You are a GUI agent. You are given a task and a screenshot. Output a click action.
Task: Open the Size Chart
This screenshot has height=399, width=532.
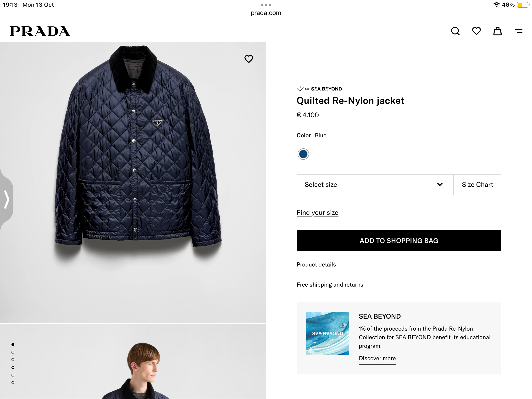[x=477, y=184]
